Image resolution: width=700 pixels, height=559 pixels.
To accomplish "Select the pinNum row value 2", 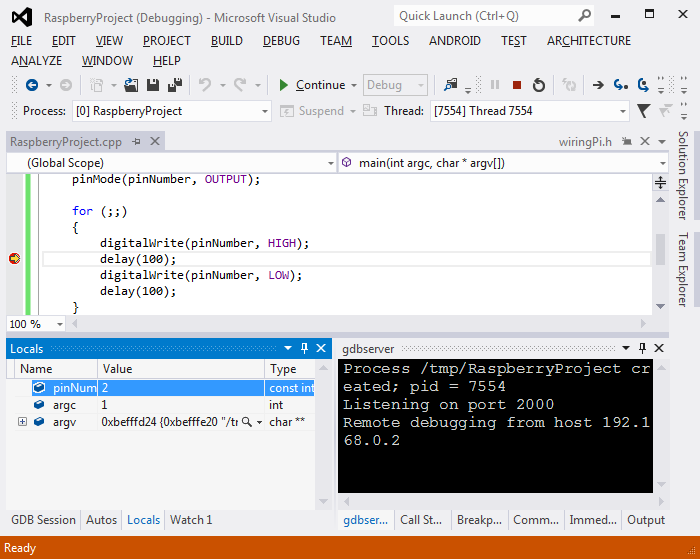I will (180, 388).
